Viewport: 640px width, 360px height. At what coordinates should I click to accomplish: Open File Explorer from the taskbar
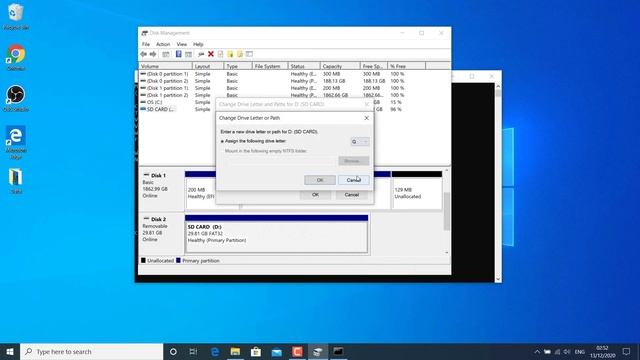[x=235, y=351]
